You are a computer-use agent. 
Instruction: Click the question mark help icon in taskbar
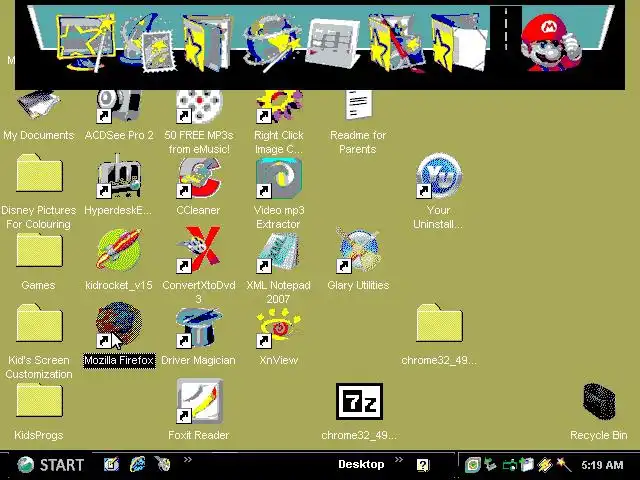coord(423,465)
